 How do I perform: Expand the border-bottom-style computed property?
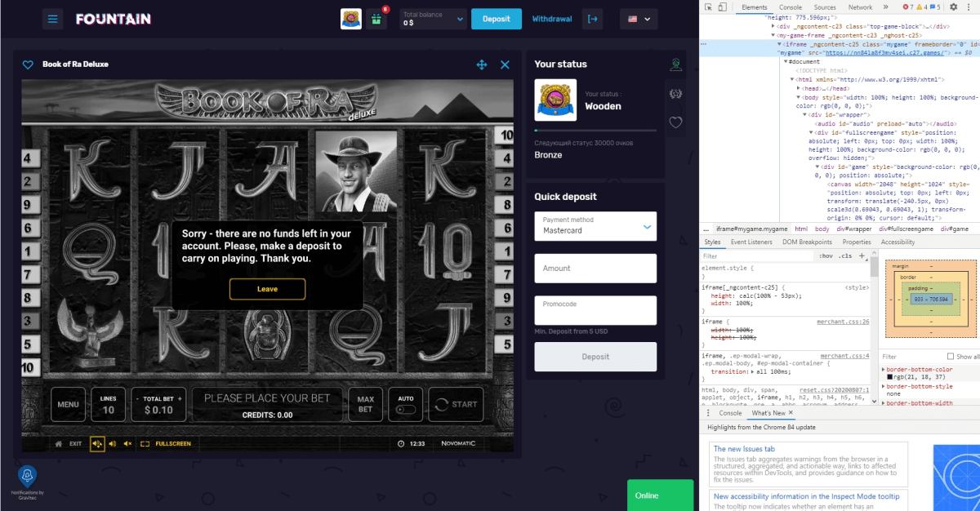884,386
